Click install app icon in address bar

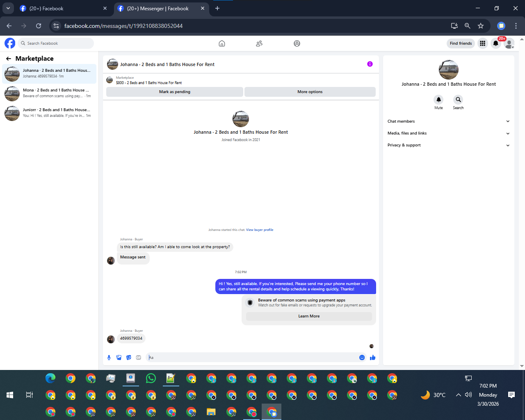(454, 26)
